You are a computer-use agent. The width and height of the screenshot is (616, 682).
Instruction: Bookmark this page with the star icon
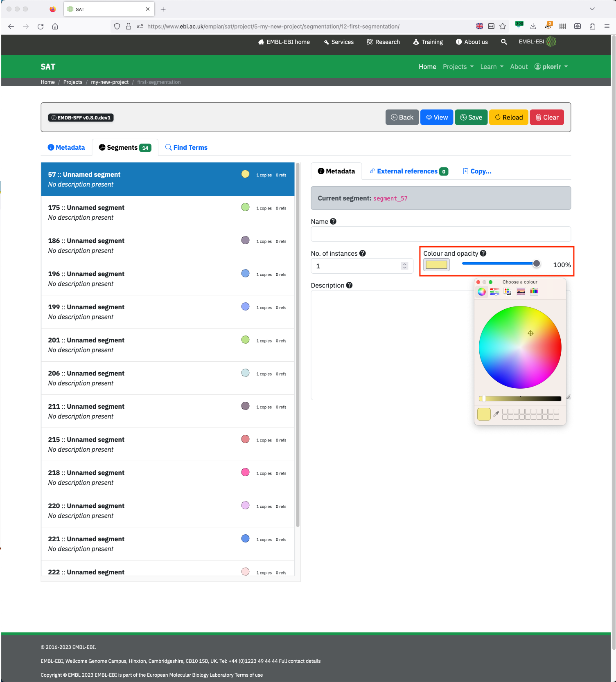coord(503,26)
